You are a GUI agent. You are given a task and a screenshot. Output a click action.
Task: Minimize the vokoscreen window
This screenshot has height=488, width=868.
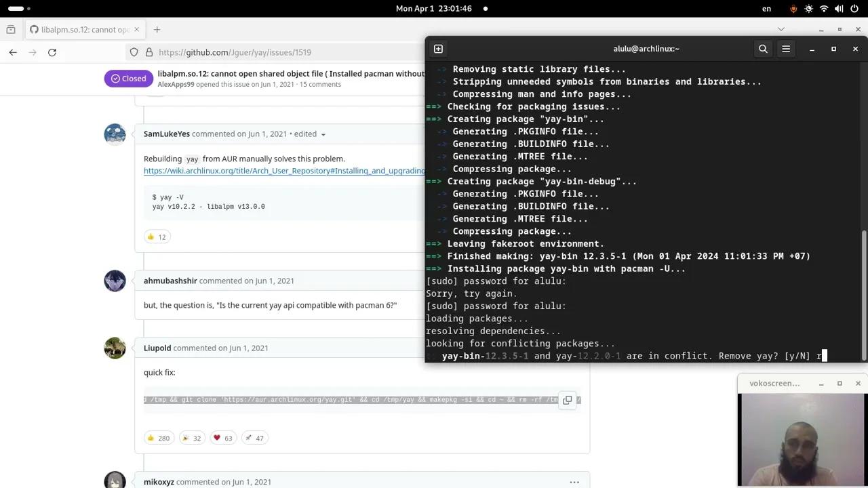click(x=821, y=384)
